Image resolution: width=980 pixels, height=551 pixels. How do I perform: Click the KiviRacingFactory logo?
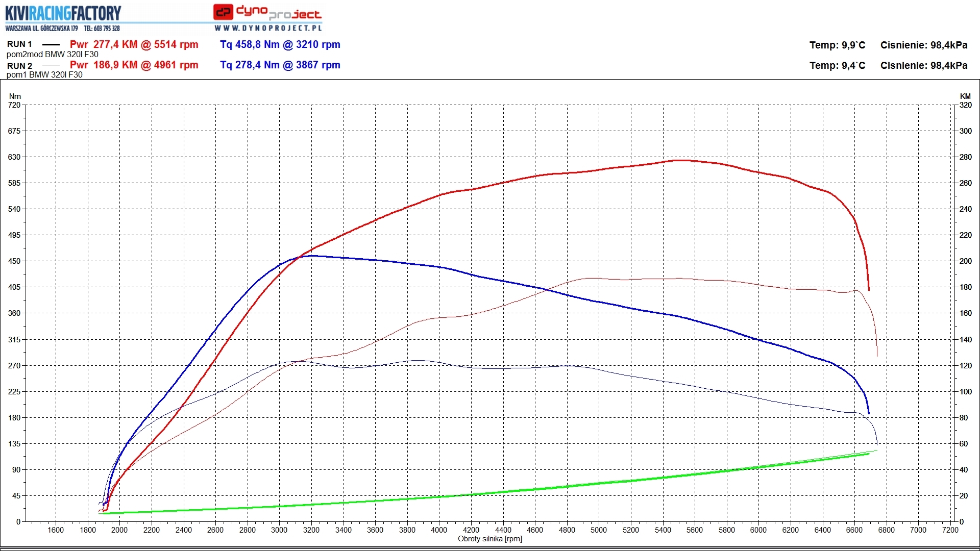(63, 13)
